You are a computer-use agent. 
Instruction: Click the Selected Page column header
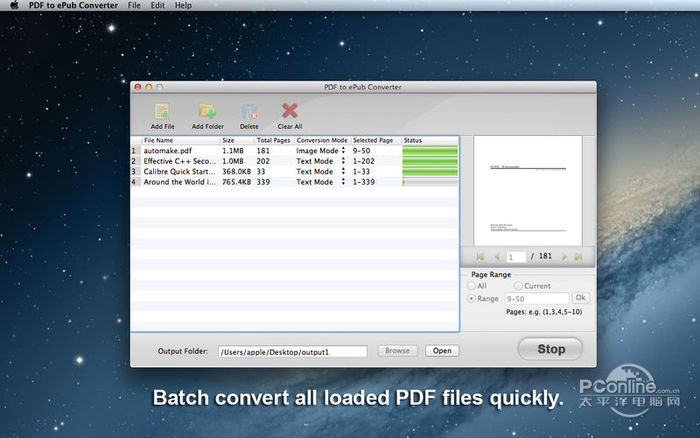click(x=376, y=140)
